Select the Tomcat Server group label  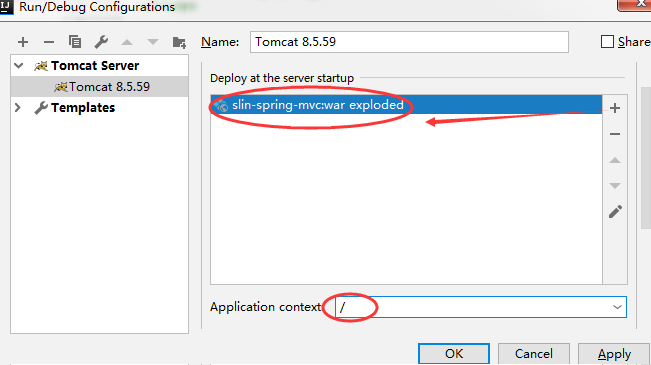click(95, 66)
